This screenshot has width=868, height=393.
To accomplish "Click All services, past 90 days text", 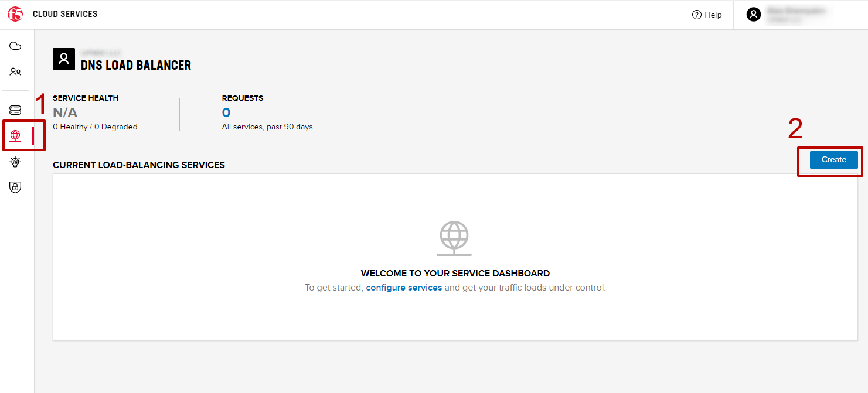I will tap(267, 127).
